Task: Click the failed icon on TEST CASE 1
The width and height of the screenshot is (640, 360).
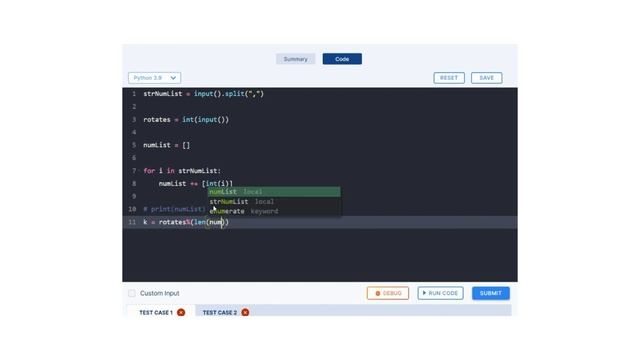Action: point(181,312)
